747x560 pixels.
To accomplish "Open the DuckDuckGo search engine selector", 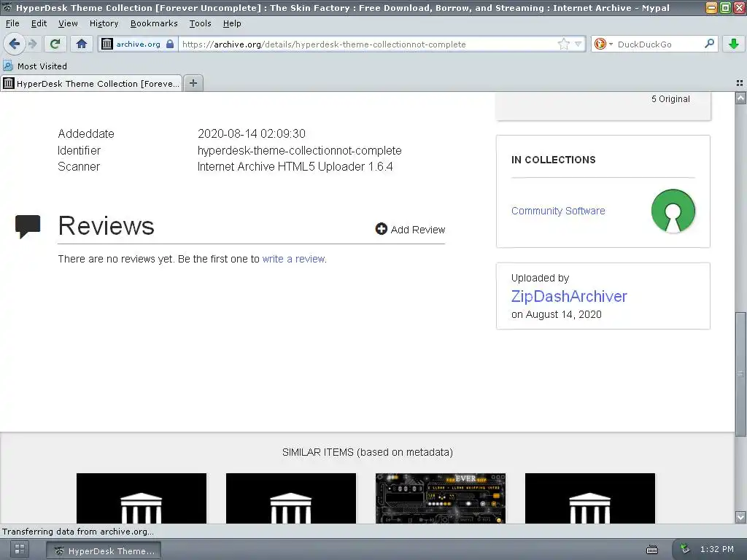I will point(603,44).
